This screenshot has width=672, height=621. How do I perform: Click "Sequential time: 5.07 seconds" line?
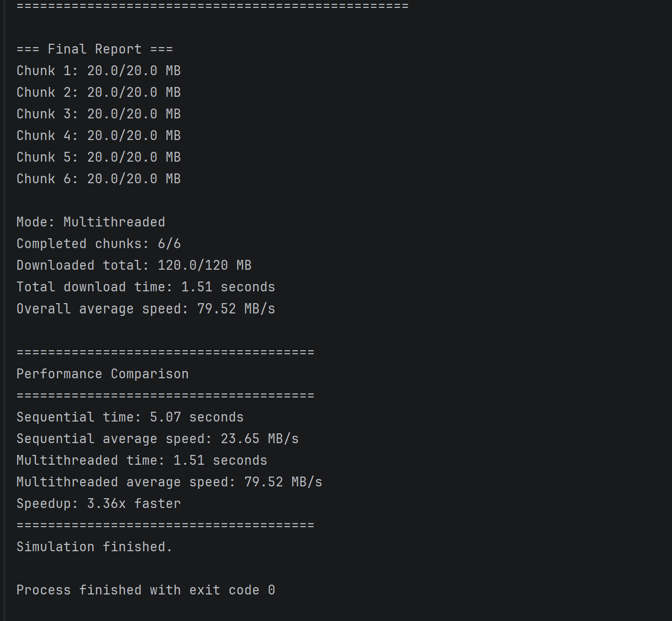pos(130,417)
